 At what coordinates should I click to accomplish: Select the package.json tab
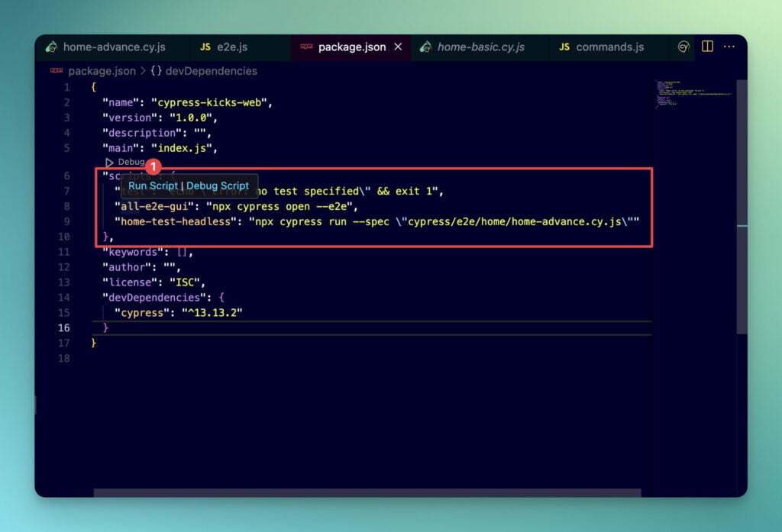pos(351,47)
